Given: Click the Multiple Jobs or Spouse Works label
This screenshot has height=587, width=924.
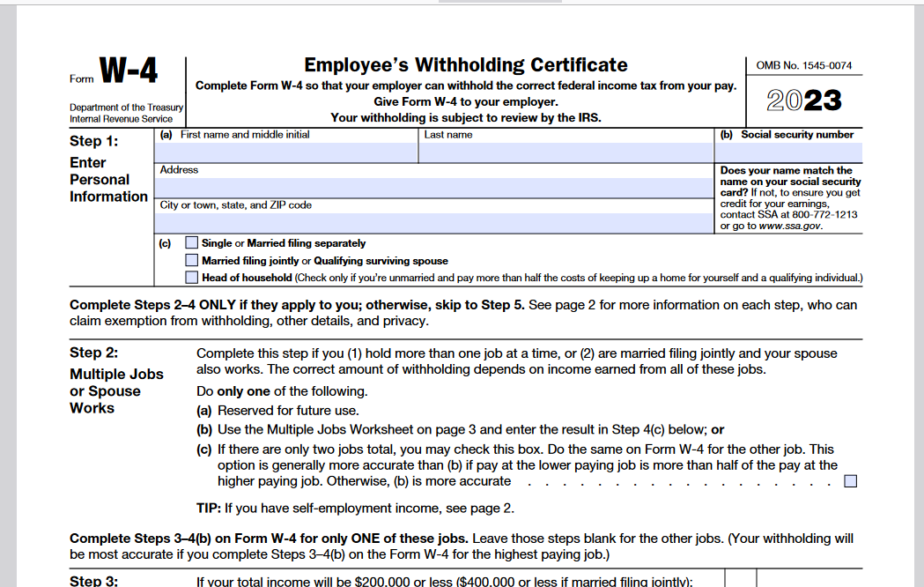Looking at the screenshot, I should (116, 391).
